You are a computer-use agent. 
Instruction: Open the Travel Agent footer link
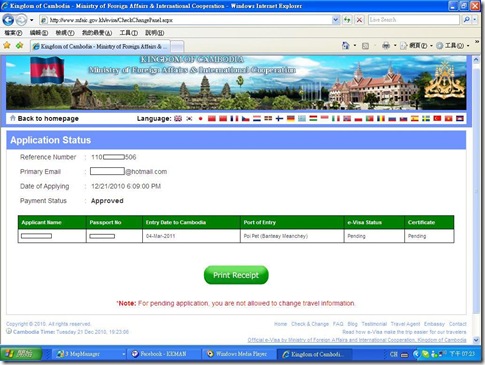click(x=405, y=324)
